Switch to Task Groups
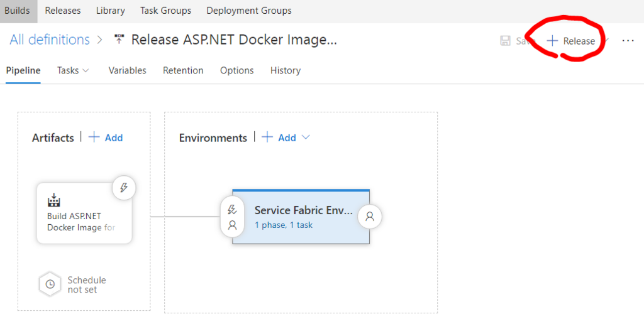This screenshot has height=319, width=644. coord(165,11)
